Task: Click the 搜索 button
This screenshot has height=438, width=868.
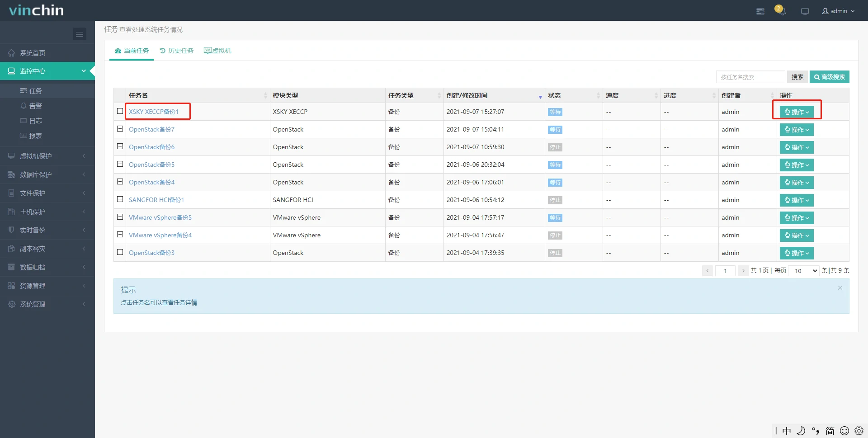Action: coord(797,77)
